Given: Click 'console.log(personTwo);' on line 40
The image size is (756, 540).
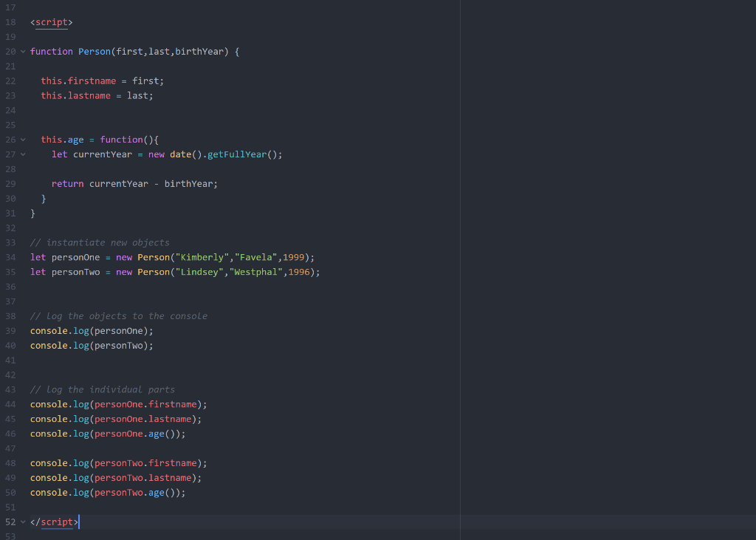Looking at the screenshot, I should (x=92, y=346).
